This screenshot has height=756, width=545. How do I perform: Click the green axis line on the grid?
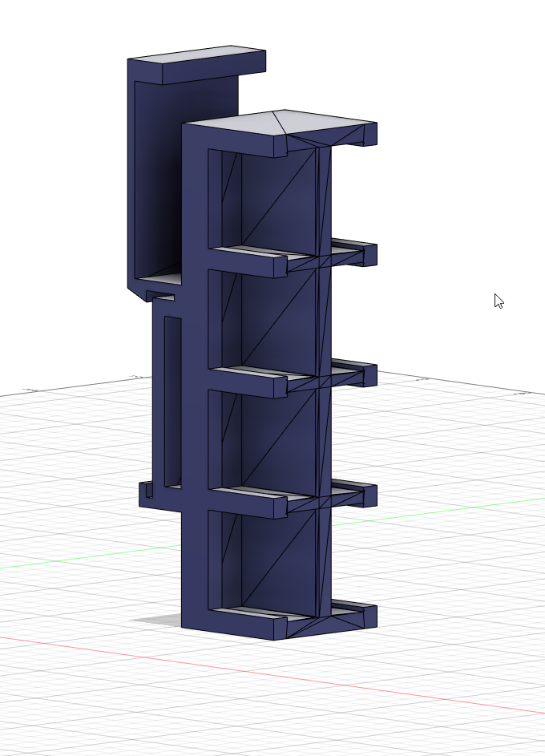(449, 507)
